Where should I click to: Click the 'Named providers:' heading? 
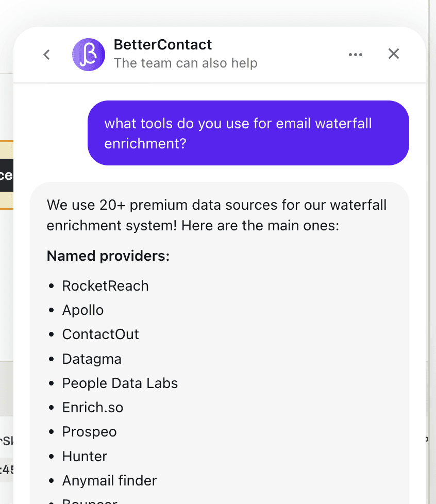click(x=108, y=256)
